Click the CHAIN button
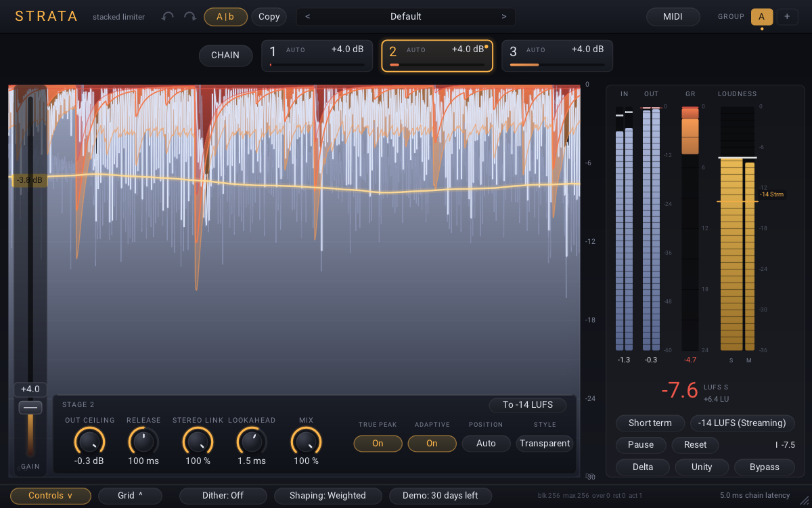The width and height of the screenshot is (812, 508). pos(225,56)
